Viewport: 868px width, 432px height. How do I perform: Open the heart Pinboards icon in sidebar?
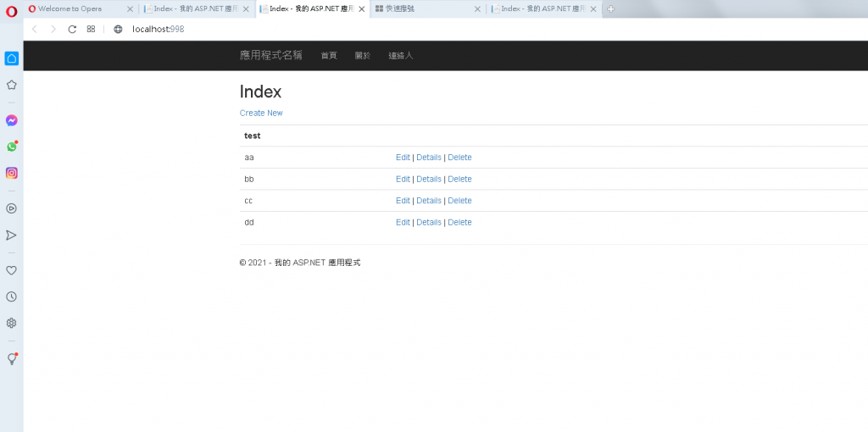[12, 270]
